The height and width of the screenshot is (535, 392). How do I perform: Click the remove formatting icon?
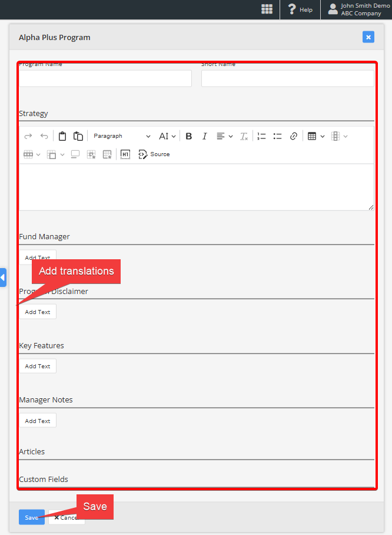point(244,136)
